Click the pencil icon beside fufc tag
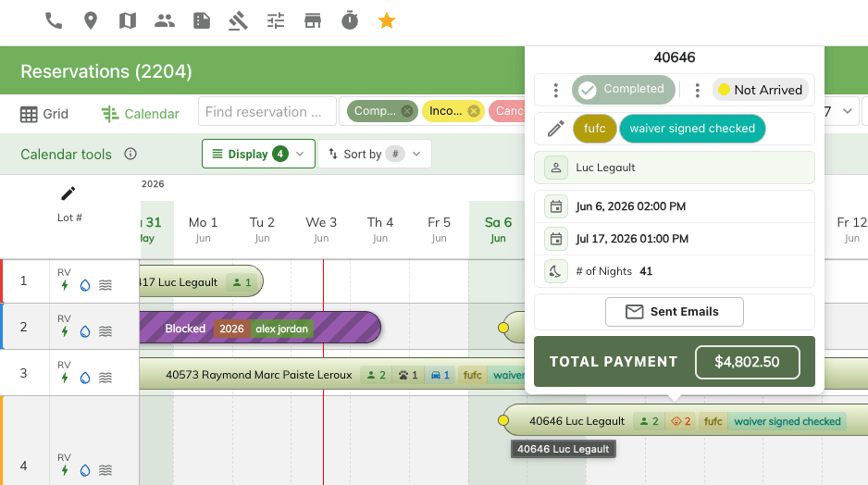 [556, 129]
